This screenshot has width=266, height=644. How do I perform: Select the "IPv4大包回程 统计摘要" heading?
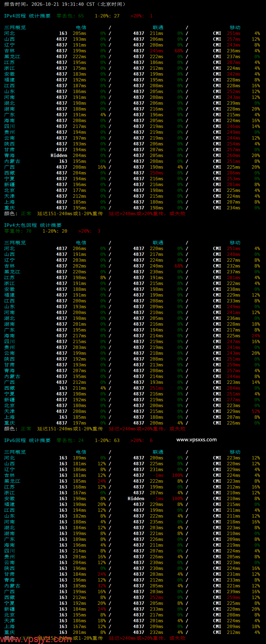33,225
